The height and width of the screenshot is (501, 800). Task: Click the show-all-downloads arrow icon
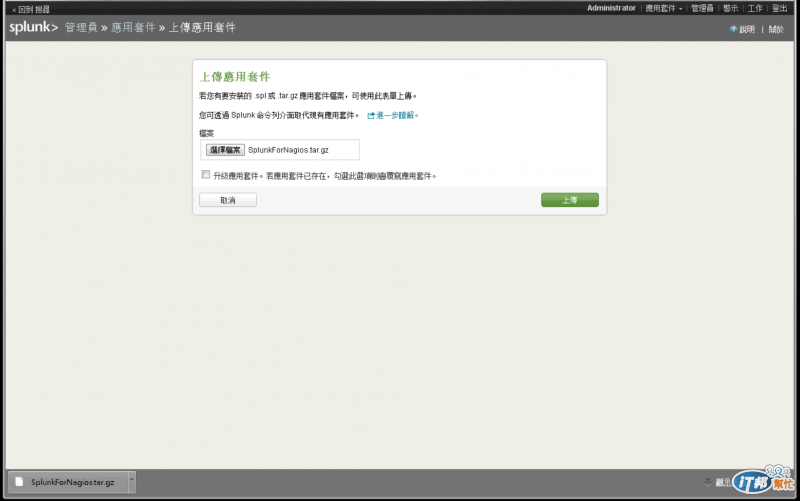coord(708,482)
